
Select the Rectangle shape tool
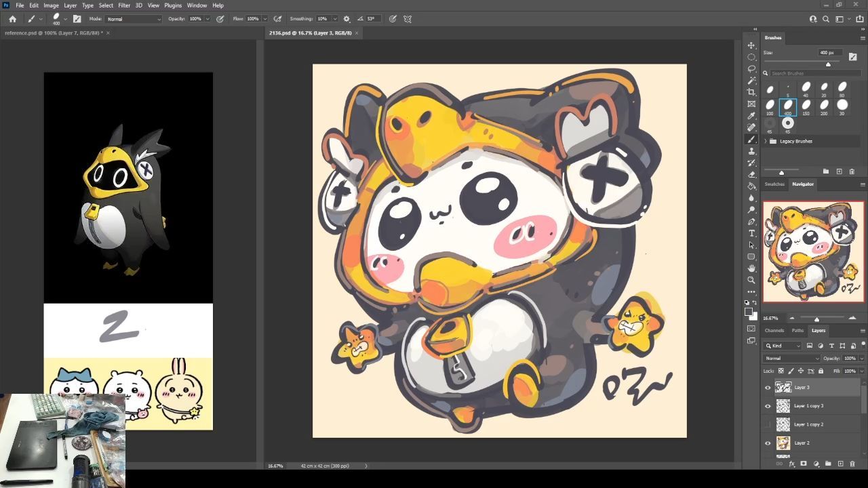[x=751, y=257]
